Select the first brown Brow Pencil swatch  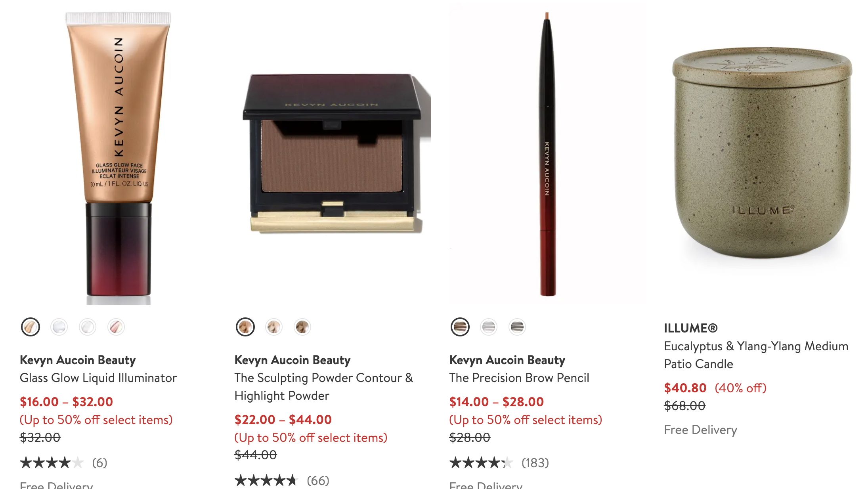[x=460, y=327]
